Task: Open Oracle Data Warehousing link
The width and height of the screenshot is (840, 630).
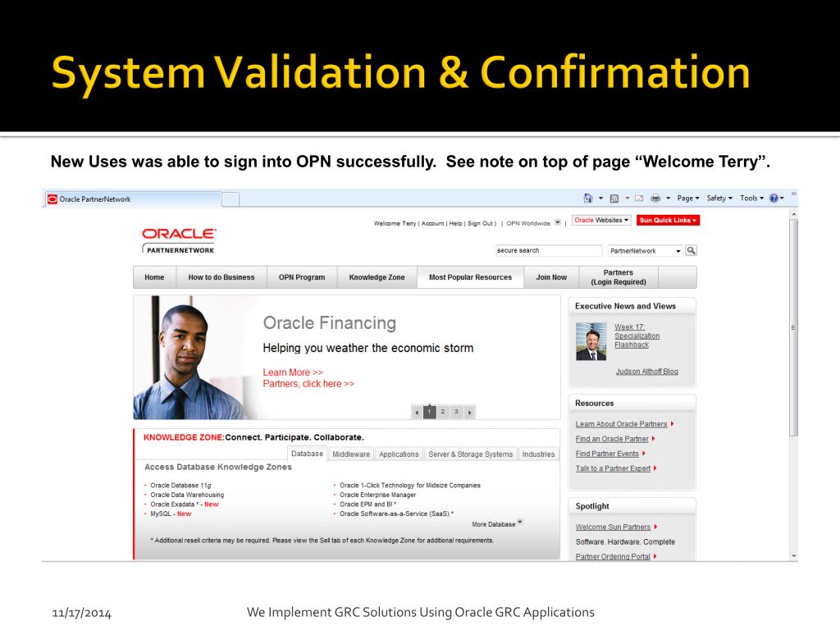Action: pos(187,495)
